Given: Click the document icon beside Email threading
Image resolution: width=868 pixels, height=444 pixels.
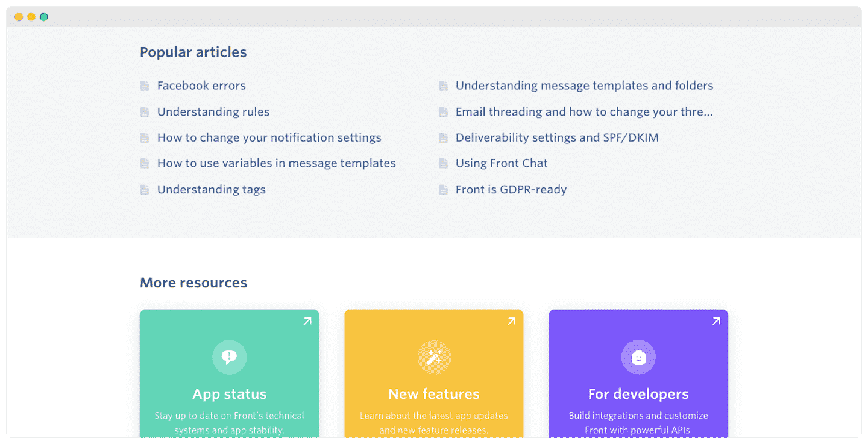Looking at the screenshot, I should 443,112.
